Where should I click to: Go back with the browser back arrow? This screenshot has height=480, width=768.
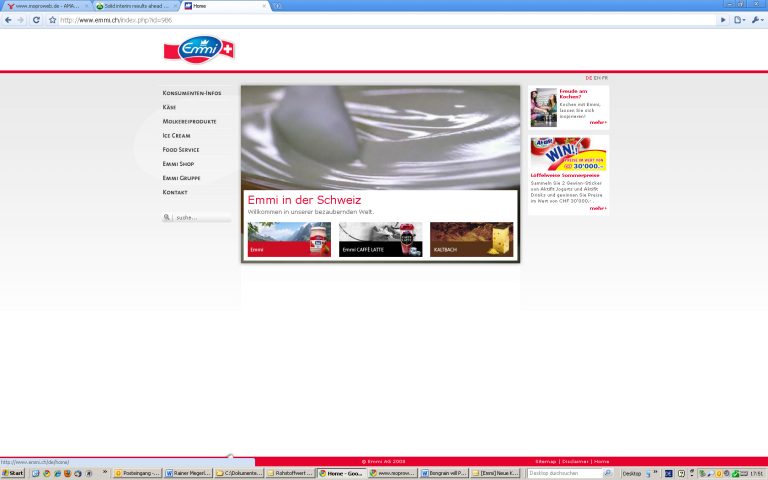click(x=8, y=20)
